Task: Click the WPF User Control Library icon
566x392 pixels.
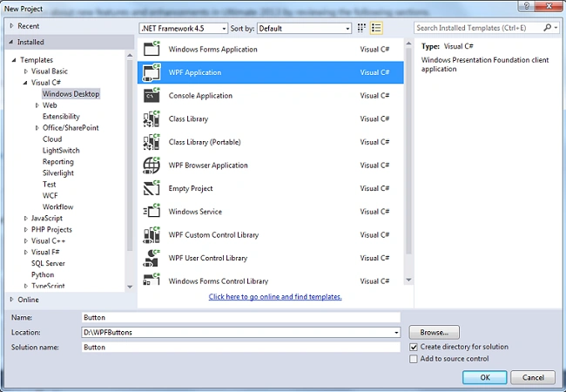Action: [x=152, y=258]
